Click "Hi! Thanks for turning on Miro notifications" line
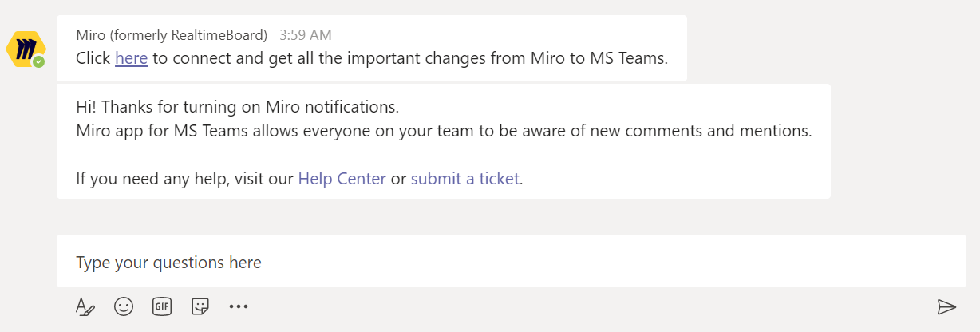 pos(237,106)
